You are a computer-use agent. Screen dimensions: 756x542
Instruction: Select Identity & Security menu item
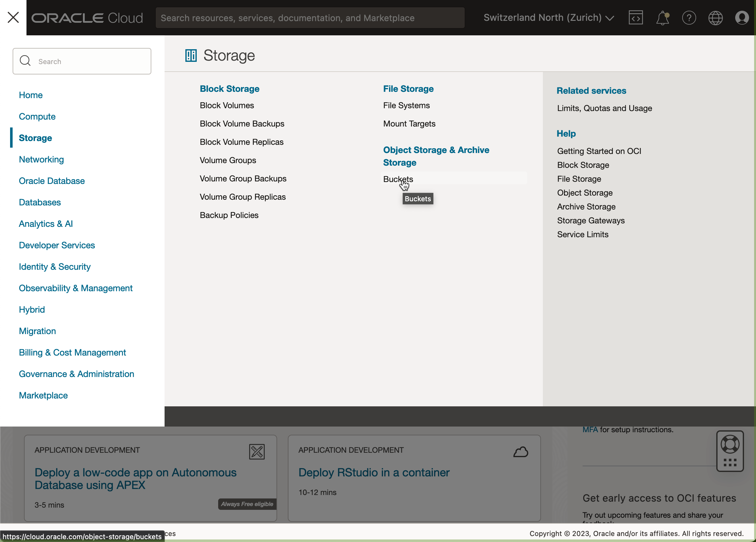coord(55,267)
